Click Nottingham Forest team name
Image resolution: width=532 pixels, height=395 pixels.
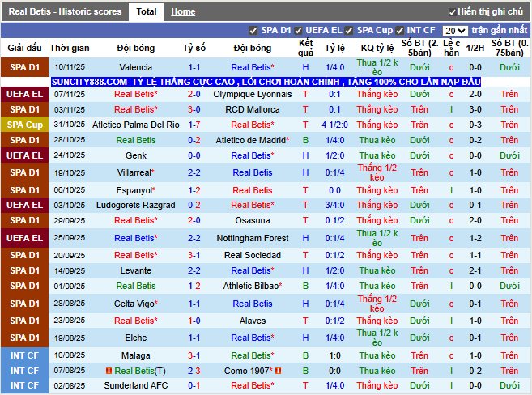point(253,238)
